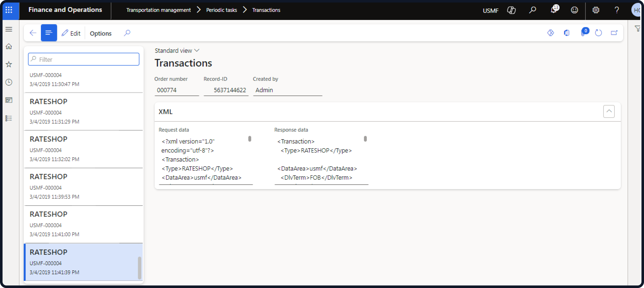Open the Options menu
Viewport: 644px width, 288px height.
(101, 33)
